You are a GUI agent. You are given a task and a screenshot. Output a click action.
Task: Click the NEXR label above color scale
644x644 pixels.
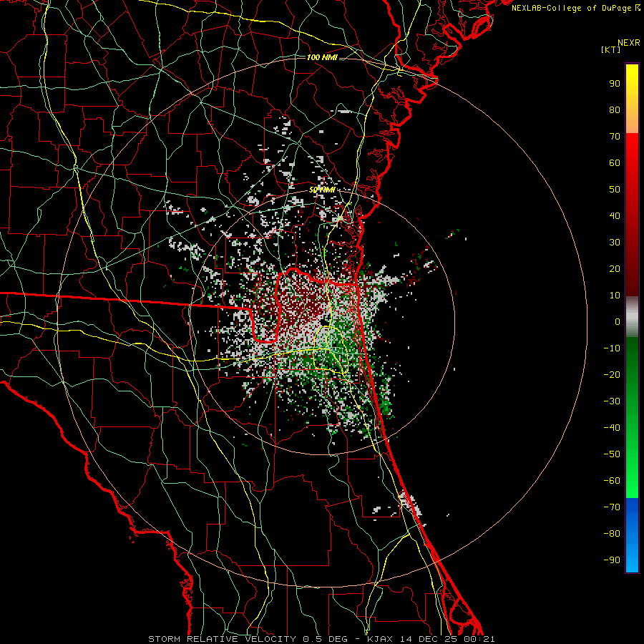click(628, 43)
